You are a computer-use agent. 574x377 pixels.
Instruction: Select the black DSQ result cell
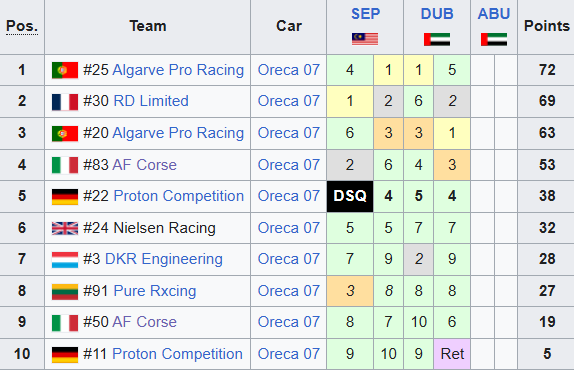pos(350,196)
